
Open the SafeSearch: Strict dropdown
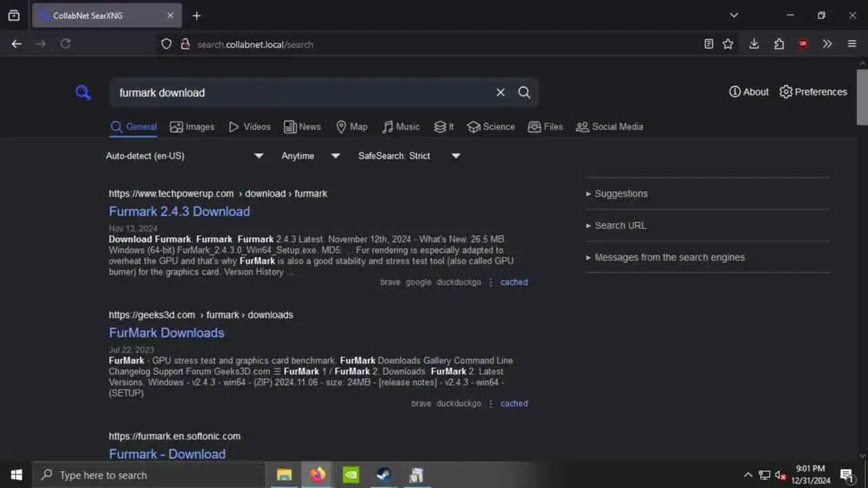[x=409, y=156]
